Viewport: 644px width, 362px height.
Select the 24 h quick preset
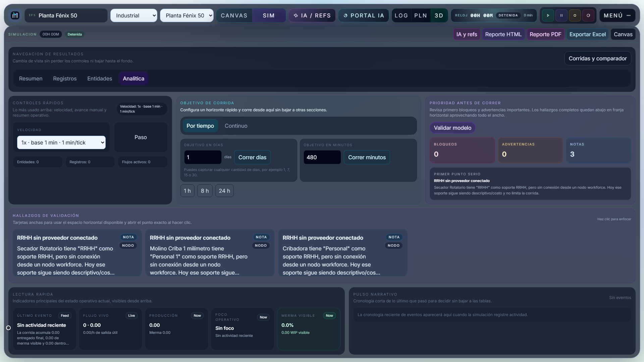(x=224, y=191)
